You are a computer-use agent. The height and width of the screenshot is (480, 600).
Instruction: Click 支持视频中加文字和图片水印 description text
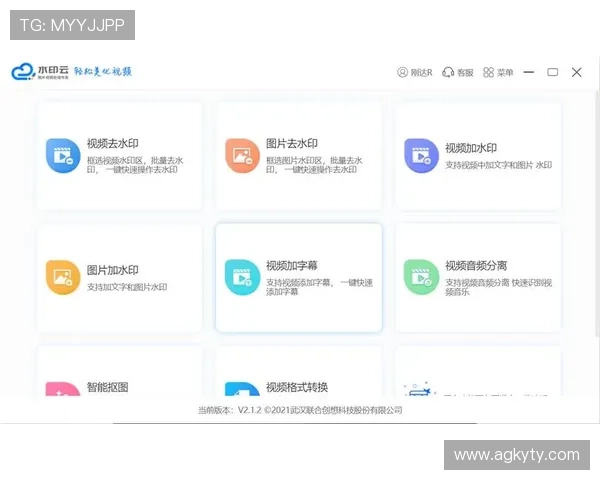pos(498,165)
